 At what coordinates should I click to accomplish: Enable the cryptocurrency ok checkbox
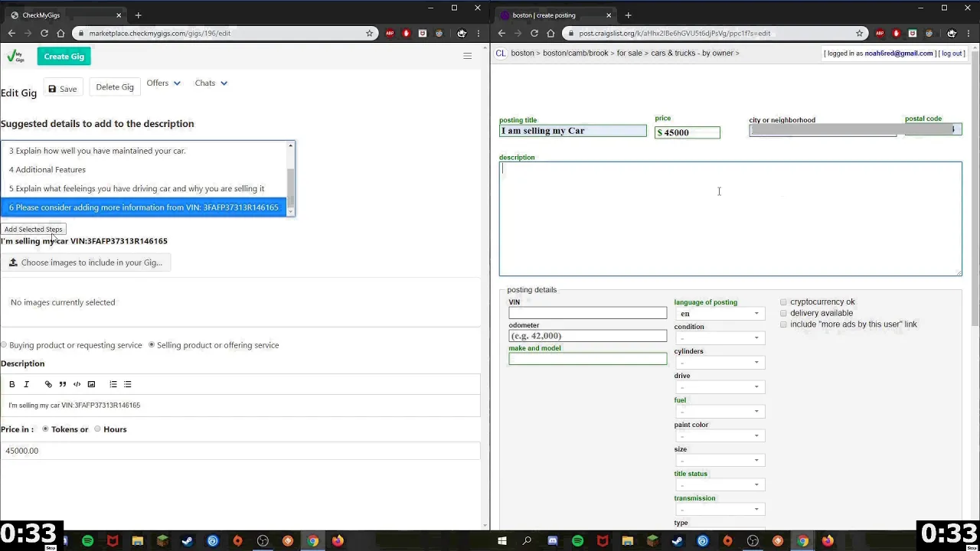[783, 302]
